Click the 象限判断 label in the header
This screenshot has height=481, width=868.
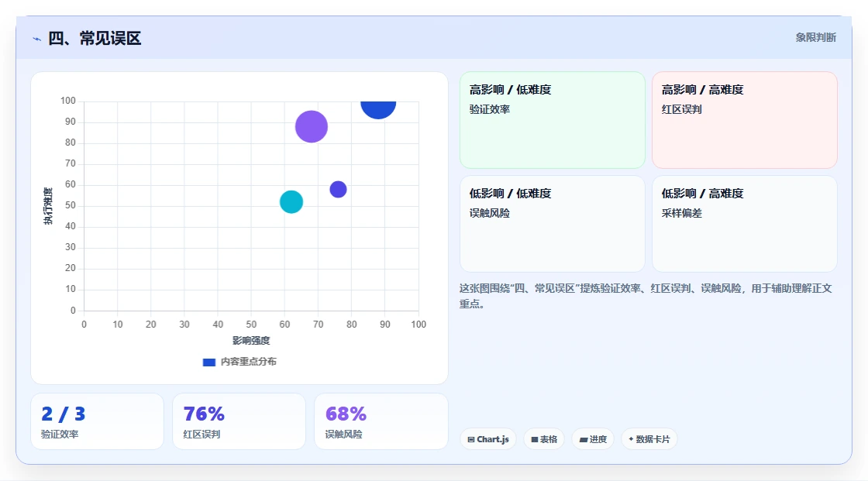coord(815,38)
